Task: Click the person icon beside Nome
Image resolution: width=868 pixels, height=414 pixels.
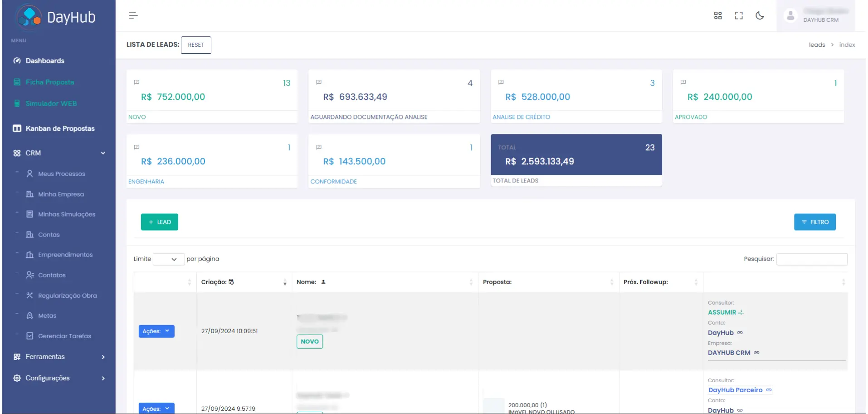Action: (323, 282)
